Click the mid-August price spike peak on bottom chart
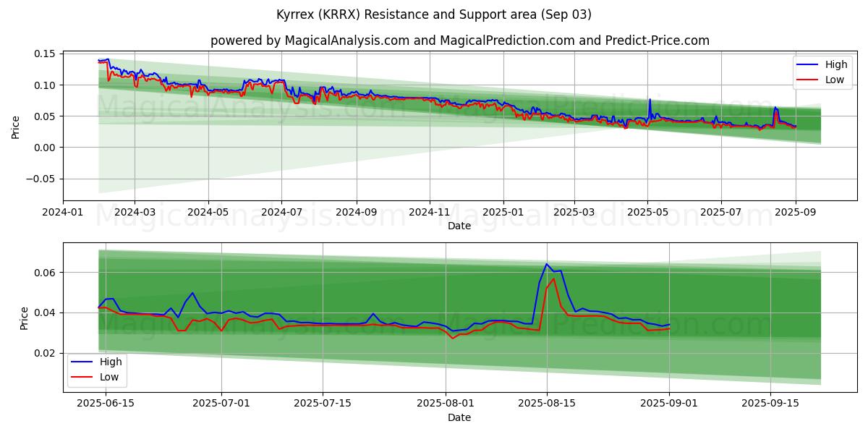The image size is (868, 434). click(547, 265)
